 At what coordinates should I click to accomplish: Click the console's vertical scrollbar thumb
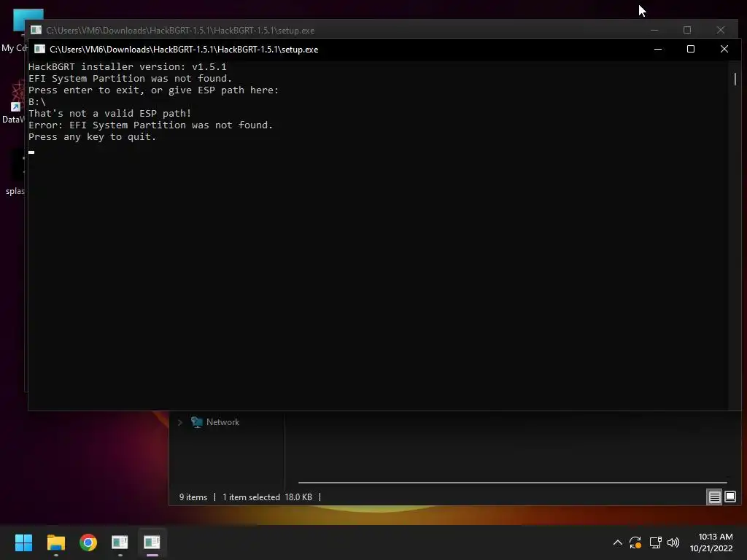[735, 79]
